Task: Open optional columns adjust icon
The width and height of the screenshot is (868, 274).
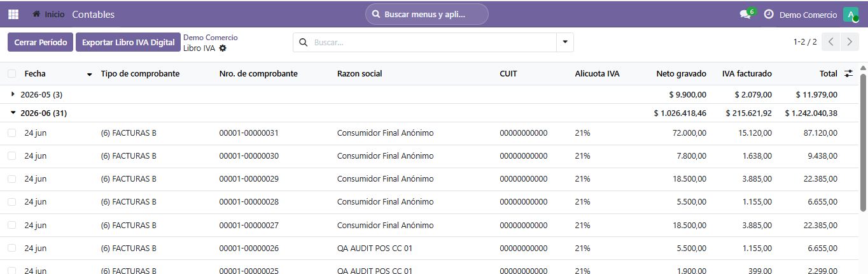Action: (x=848, y=74)
